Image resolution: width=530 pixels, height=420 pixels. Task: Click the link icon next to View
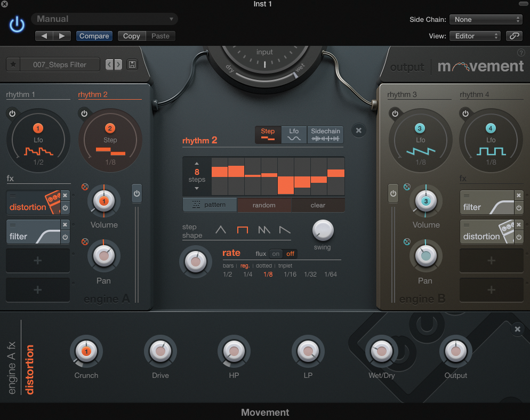click(514, 36)
